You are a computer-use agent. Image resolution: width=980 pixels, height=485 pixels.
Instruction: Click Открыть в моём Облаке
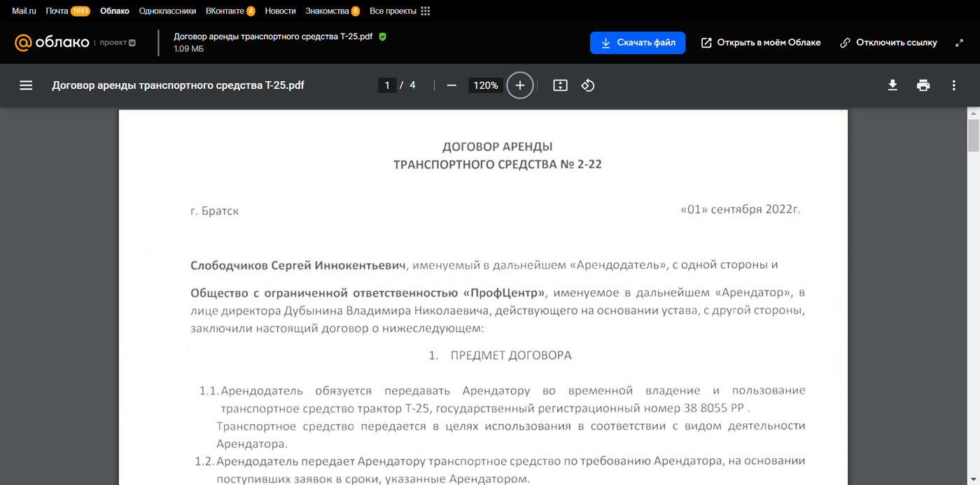pyautogui.click(x=761, y=43)
